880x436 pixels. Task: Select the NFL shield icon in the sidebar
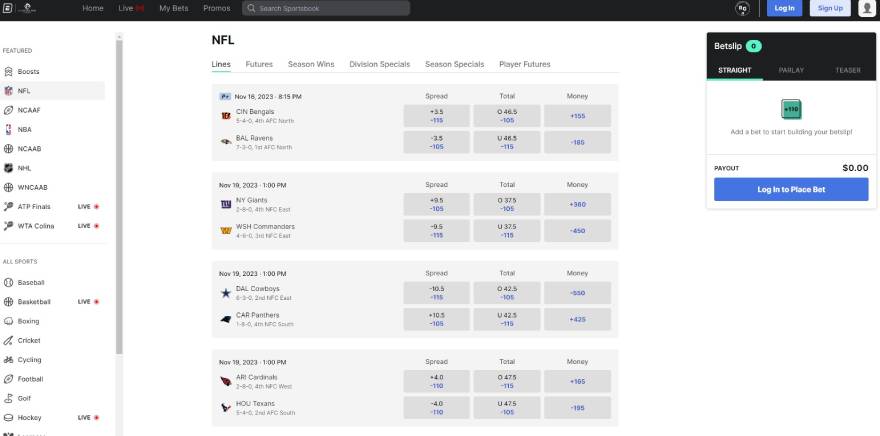coord(8,91)
